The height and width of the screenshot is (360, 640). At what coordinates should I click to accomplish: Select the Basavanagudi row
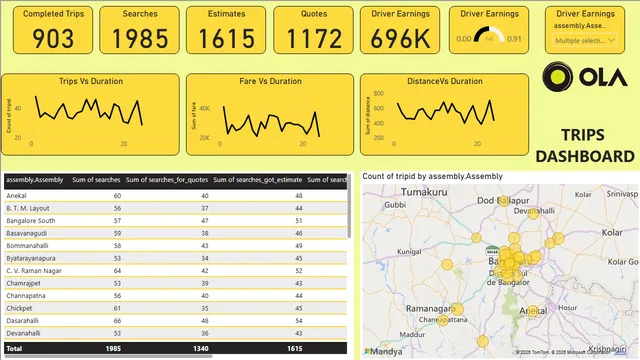(x=176, y=233)
